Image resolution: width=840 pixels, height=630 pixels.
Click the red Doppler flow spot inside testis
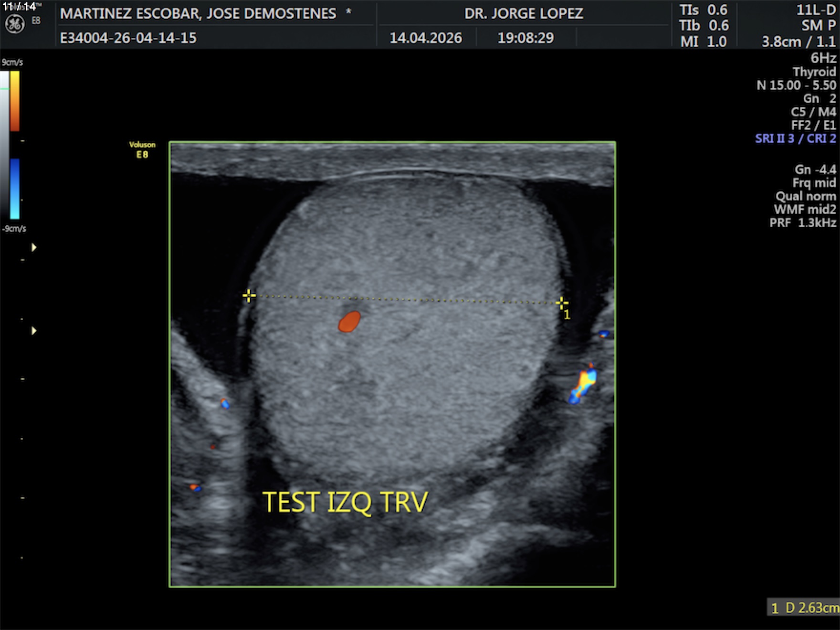click(349, 322)
